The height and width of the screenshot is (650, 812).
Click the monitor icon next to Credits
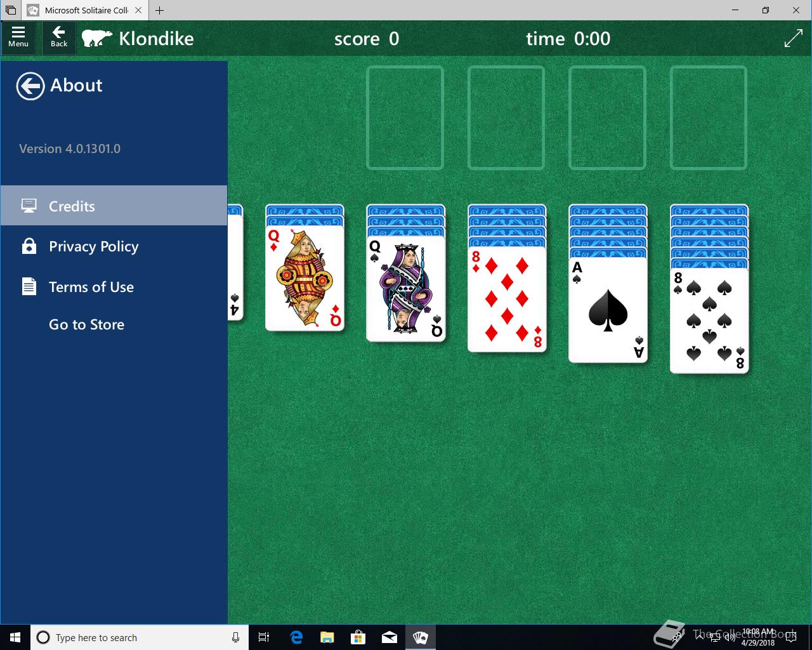(29, 206)
